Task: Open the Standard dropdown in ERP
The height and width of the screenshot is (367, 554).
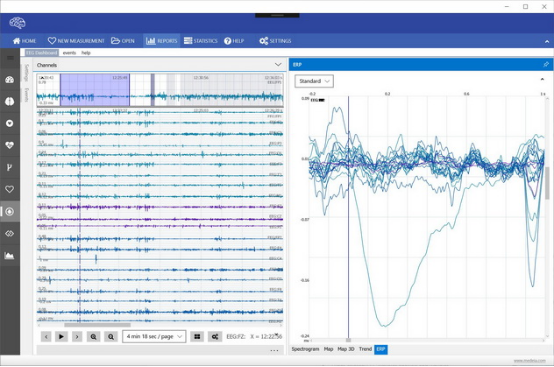Action: 314,81
